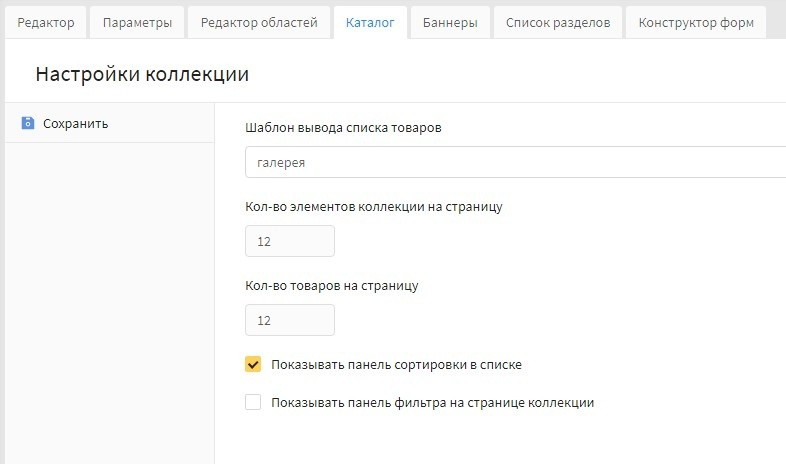Open the Баннеры tab
The width and height of the screenshot is (786, 464).
click(x=450, y=22)
